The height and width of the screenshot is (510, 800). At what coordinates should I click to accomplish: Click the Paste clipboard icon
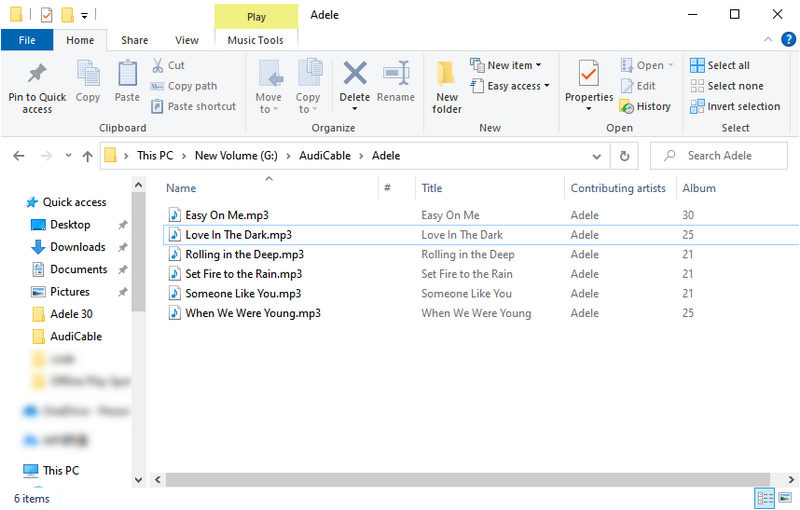tap(127, 73)
